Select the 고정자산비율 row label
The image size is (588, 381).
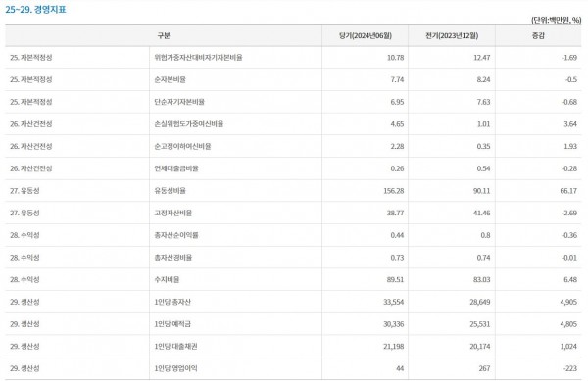[x=173, y=213]
